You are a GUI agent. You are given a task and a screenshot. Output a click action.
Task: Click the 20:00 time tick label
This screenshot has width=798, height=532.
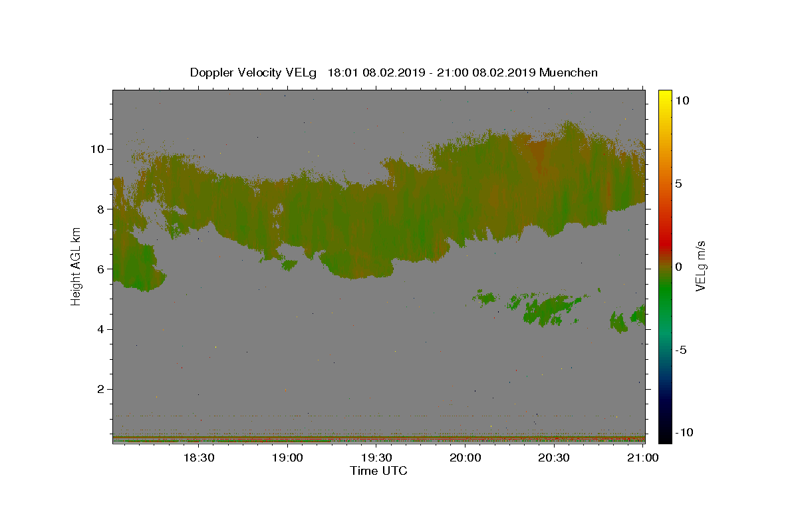point(465,458)
